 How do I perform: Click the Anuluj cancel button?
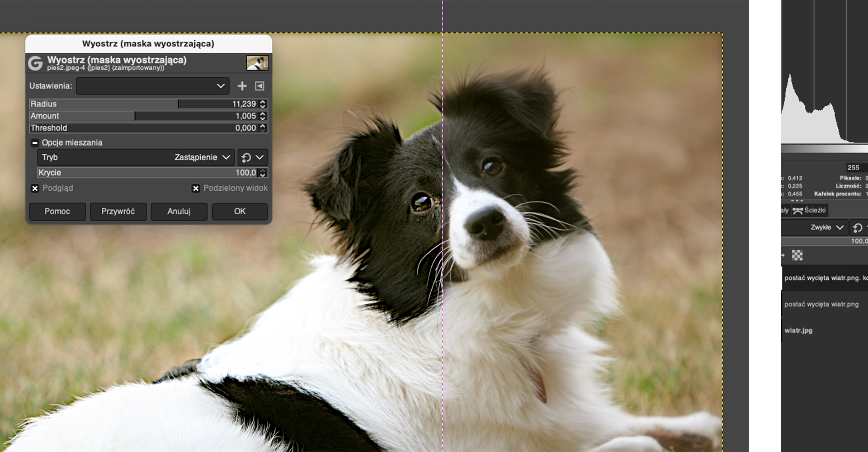tap(179, 212)
